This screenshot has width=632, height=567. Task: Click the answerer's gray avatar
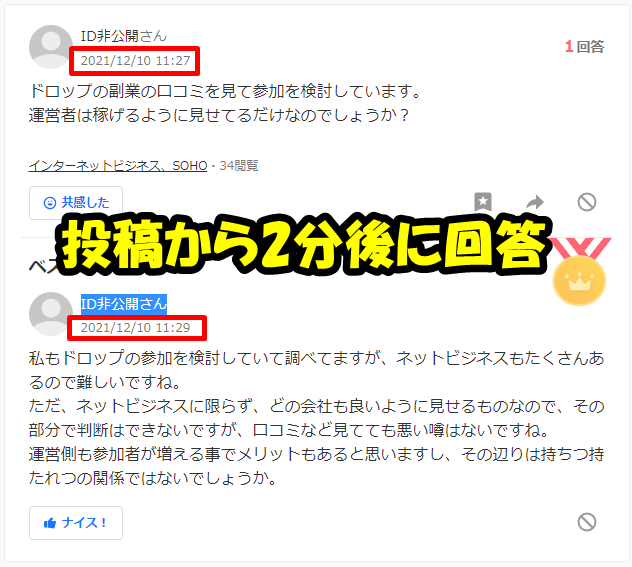(x=51, y=314)
